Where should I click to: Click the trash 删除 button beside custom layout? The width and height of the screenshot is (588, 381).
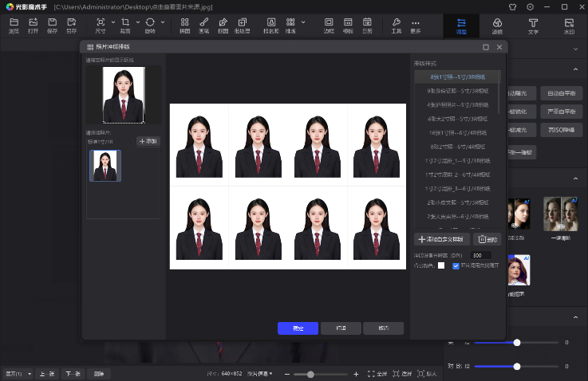[487, 239]
